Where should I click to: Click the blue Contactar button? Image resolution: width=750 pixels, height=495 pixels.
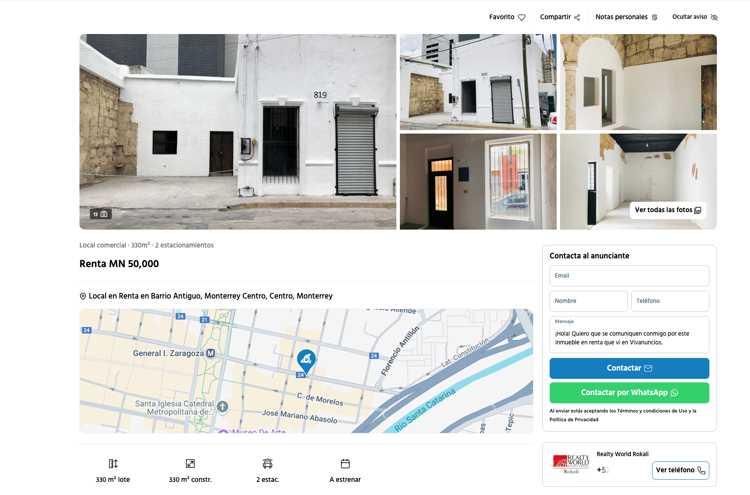coord(629,368)
